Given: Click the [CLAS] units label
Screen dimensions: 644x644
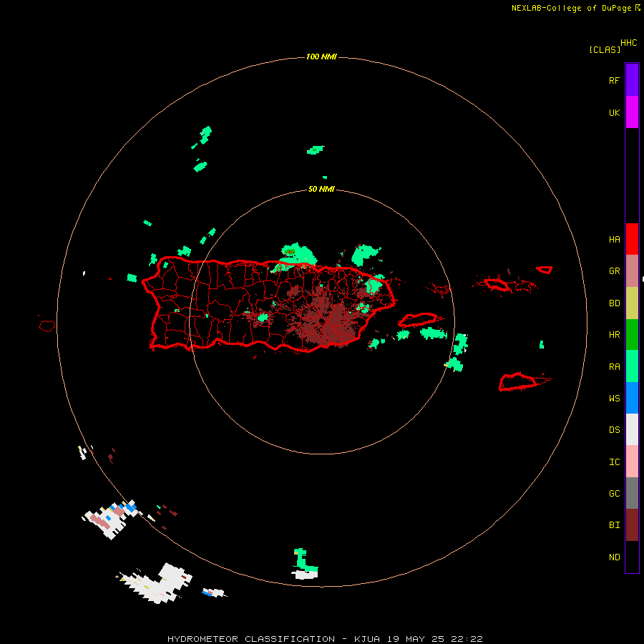Looking at the screenshot, I should click(x=605, y=49).
